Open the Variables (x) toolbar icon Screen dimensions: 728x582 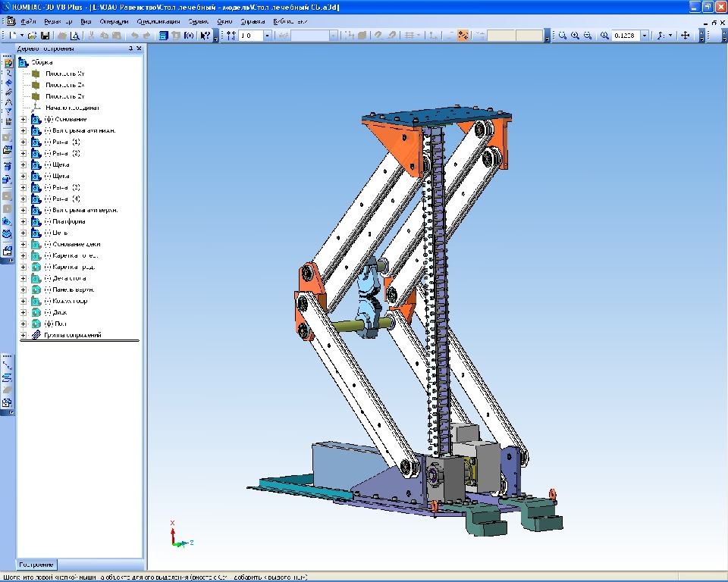point(188,36)
